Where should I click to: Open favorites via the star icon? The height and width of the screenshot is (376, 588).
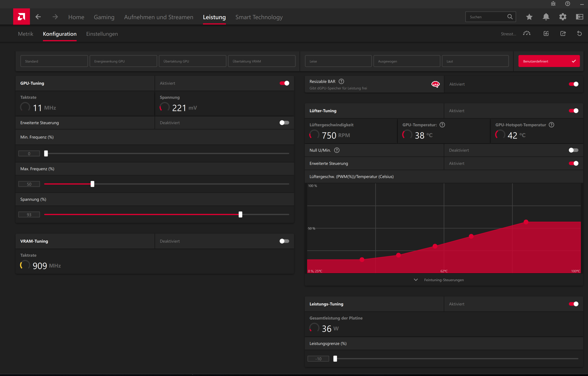coord(529,17)
